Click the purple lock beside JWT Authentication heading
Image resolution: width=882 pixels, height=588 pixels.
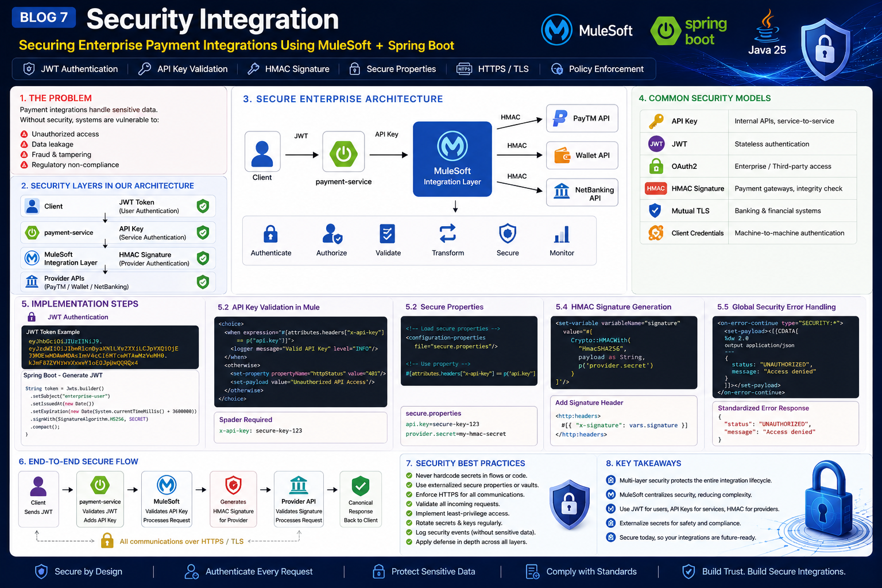pos(32,316)
